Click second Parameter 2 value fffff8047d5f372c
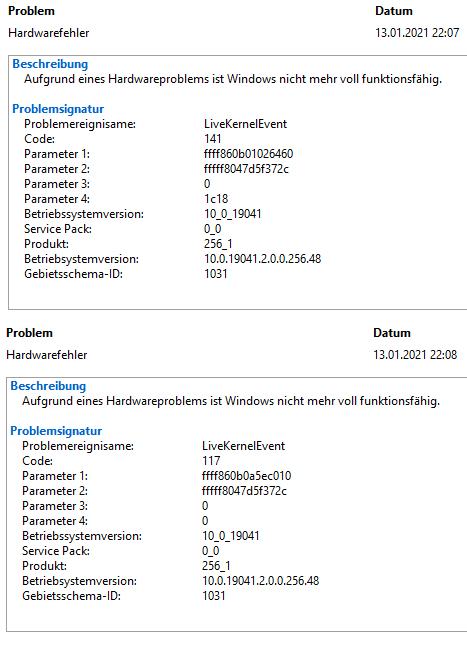467x650 pixels. [x=244, y=491]
